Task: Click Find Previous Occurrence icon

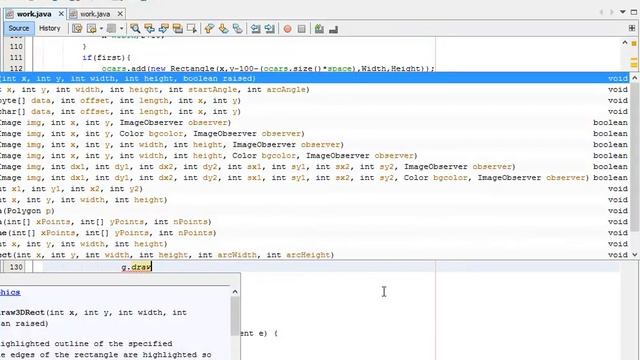Action: point(149,29)
